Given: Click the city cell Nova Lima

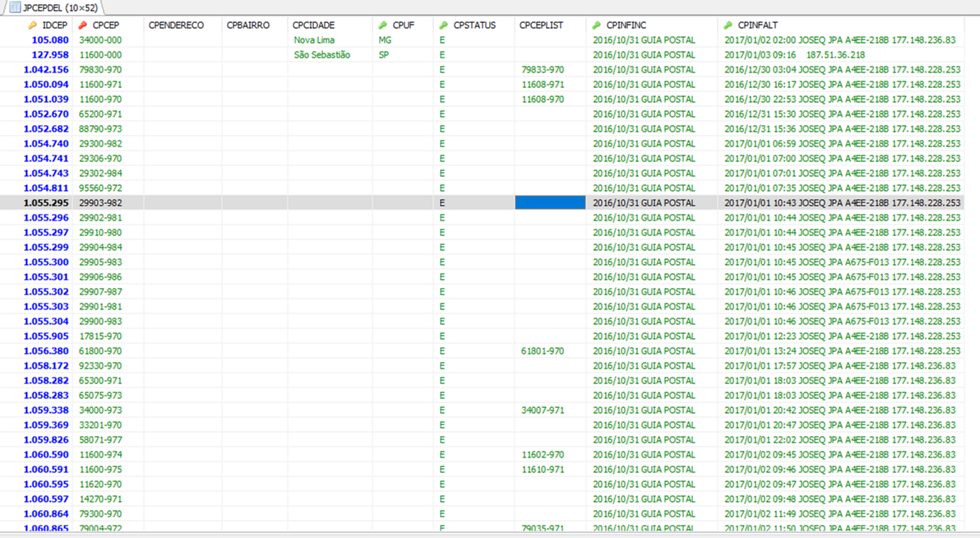Looking at the screenshot, I should [x=314, y=40].
